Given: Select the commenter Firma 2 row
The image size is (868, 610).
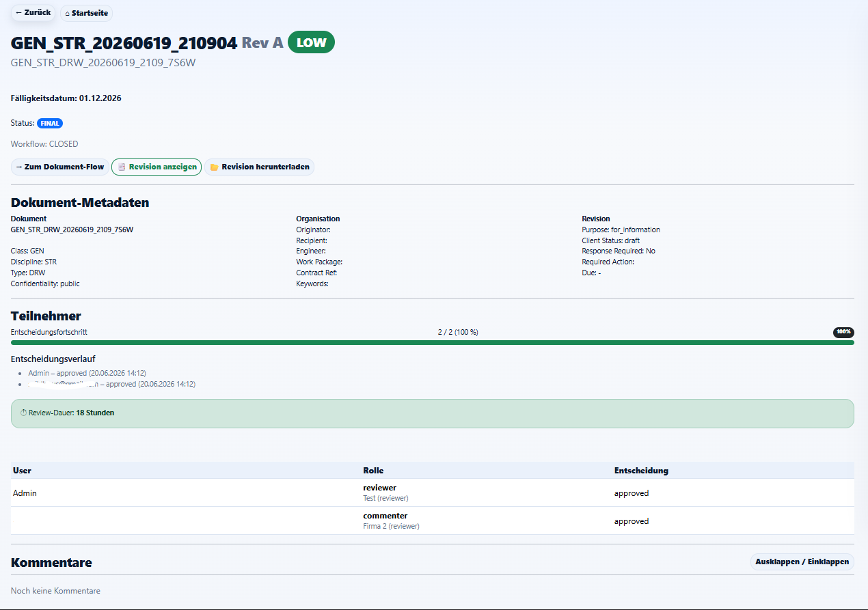Looking at the screenshot, I should tap(433, 521).
